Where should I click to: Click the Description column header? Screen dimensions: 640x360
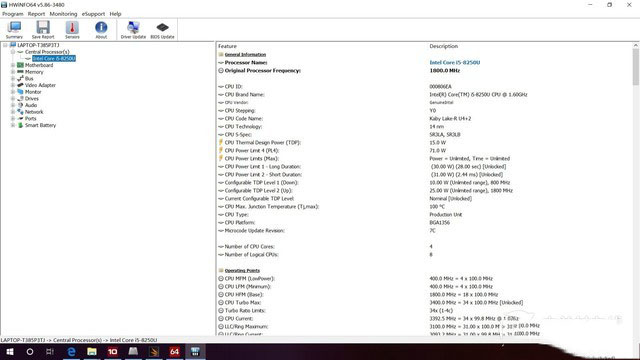(x=443, y=46)
